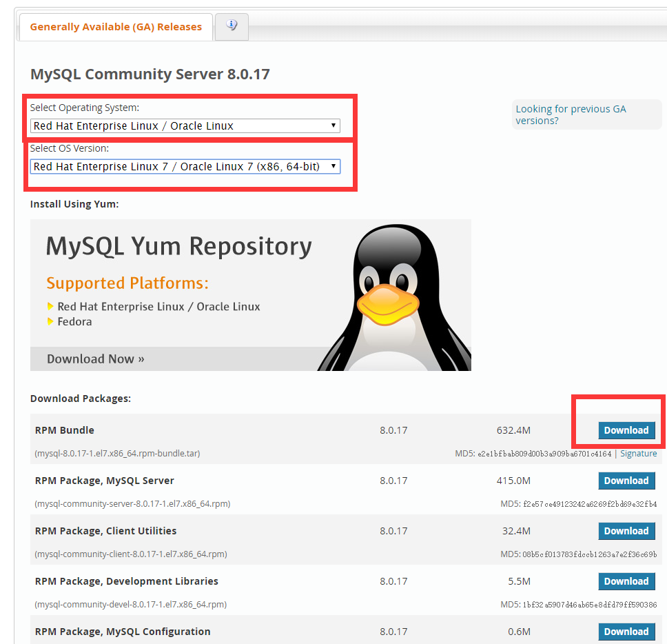Screen dimensions: 667x644
Task: Download RPM Package, Development Libraries
Action: pyautogui.click(x=626, y=581)
